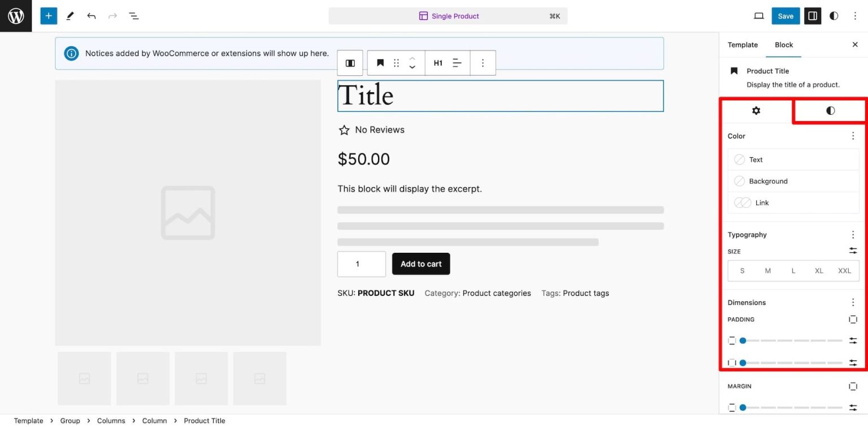This screenshot has width=868, height=427.
Task: Select the editing mode pencil tool
Action: coord(70,16)
